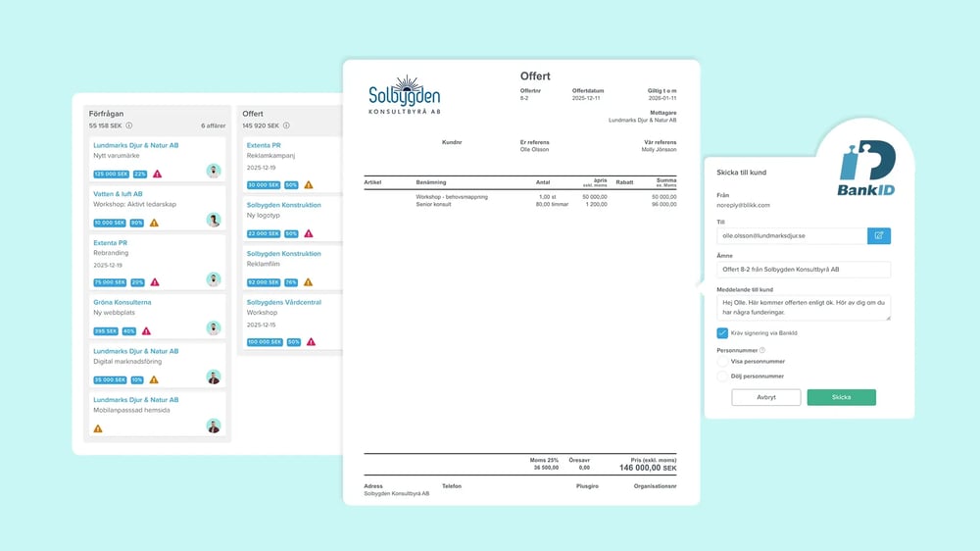Click the 125 000 SEK badge
This screenshot has width=980, height=551.
click(112, 174)
